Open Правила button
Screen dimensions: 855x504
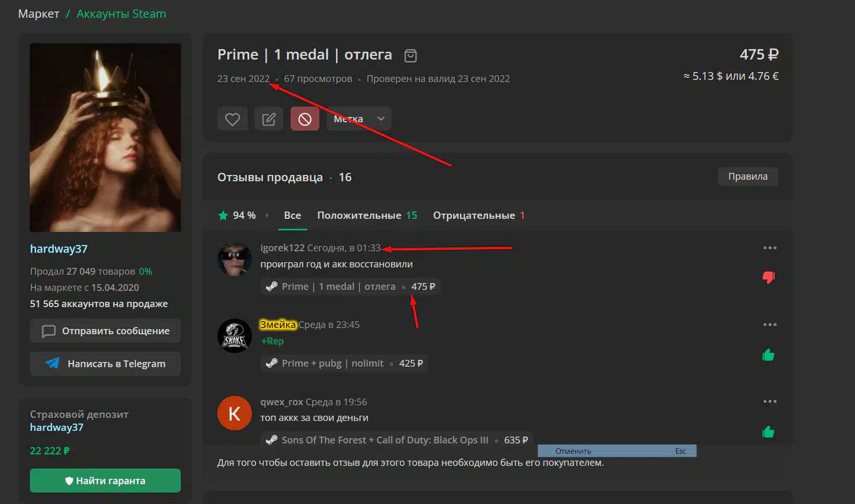click(748, 177)
